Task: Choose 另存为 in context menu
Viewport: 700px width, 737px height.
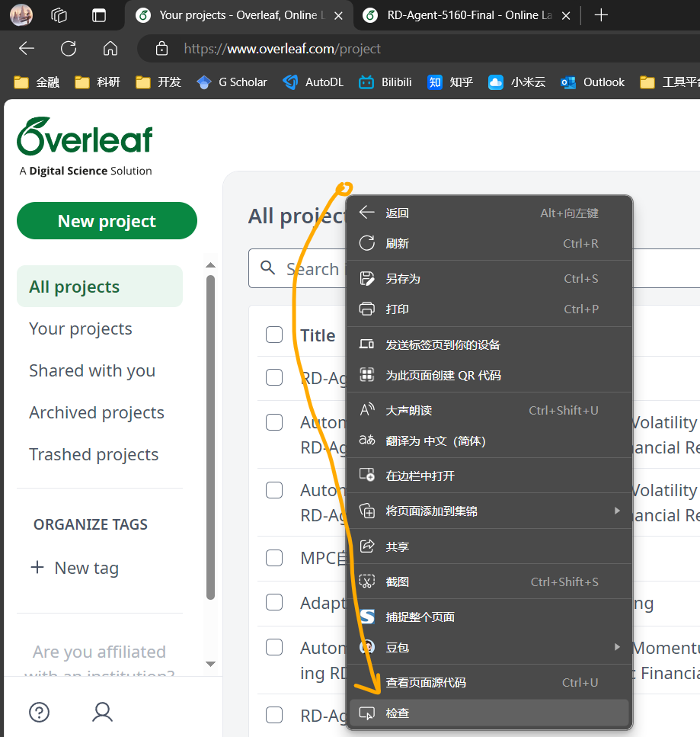Action: (x=488, y=279)
